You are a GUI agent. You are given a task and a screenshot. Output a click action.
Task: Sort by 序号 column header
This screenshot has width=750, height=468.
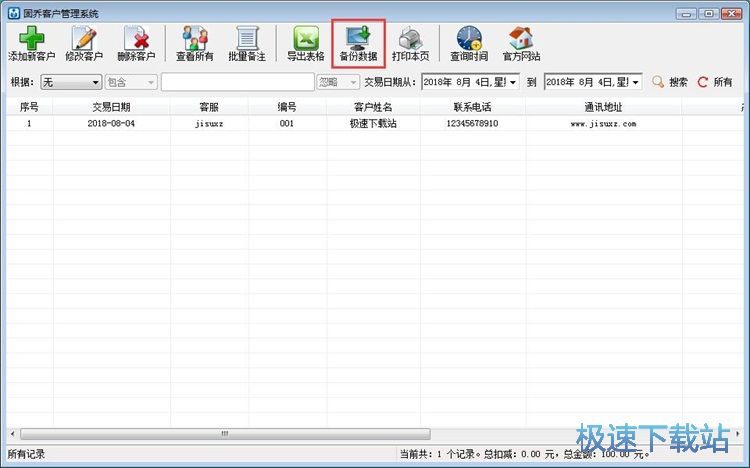click(29, 107)
